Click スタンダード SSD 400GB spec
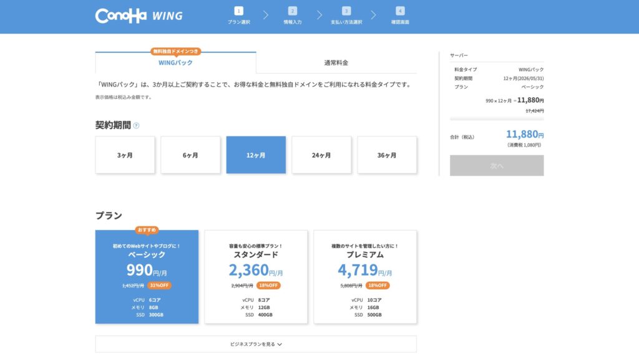The image size is (639, 364). pyautogui.click(x=259, y=315)
